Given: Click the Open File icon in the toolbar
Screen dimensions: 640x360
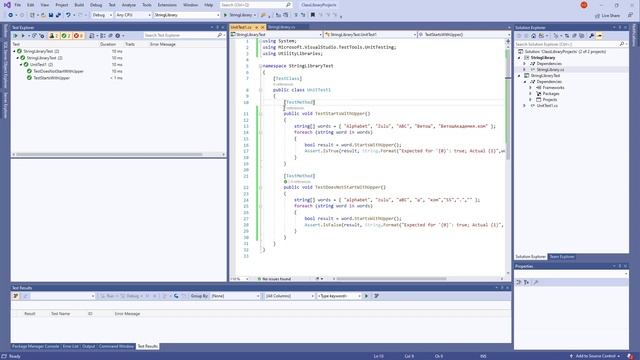Looking at the screenshot, I should pyautogui.click(x=43, y=15).
